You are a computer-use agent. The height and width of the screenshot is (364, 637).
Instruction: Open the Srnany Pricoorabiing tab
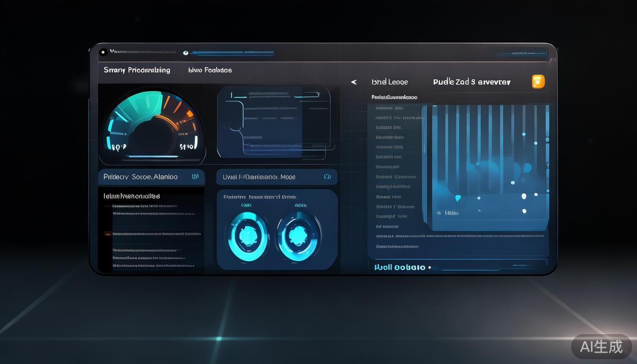pos(137,70)
